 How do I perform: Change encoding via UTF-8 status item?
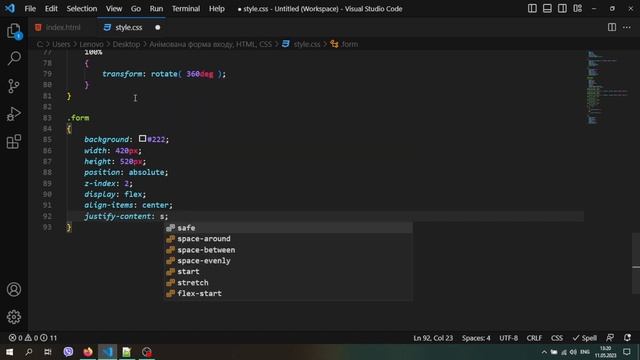pos(508,338)
